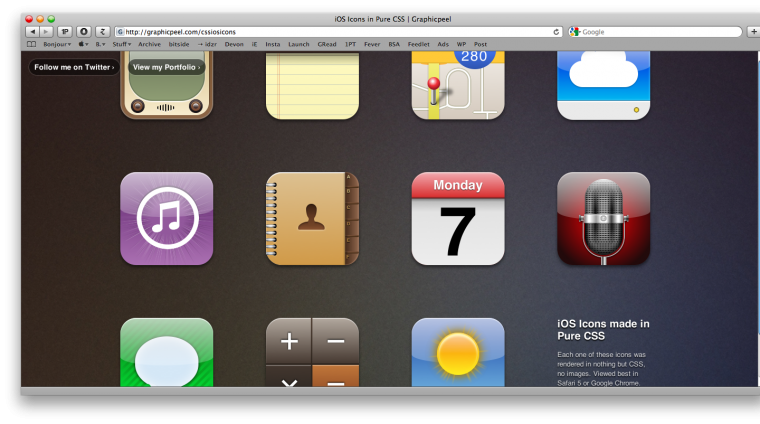Click the Calendar icon showing Monday 7
This screenshot has width=760, height=424.
pos(458,218)
